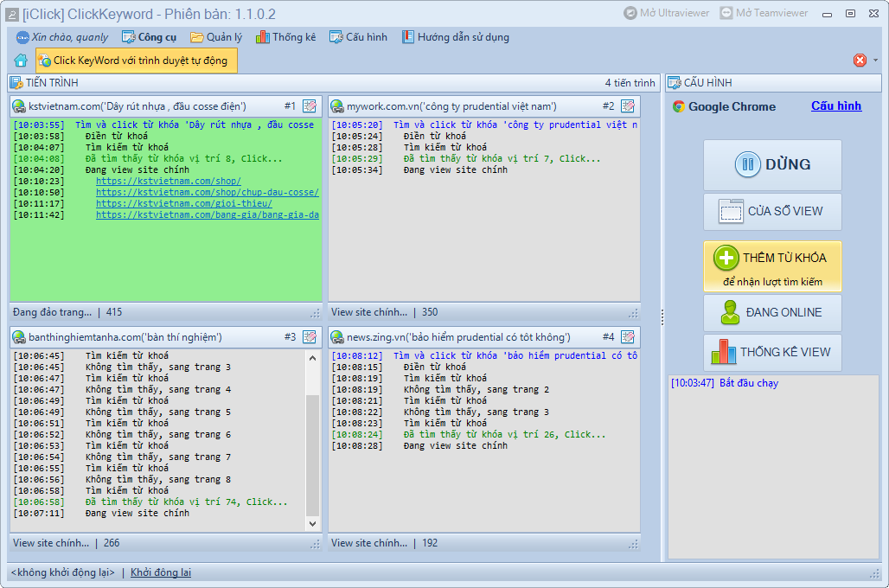Viewport: 889px width, 588px height.
Task: Click the CỬA SỔ VIEW button
Action: pos(772,212)
